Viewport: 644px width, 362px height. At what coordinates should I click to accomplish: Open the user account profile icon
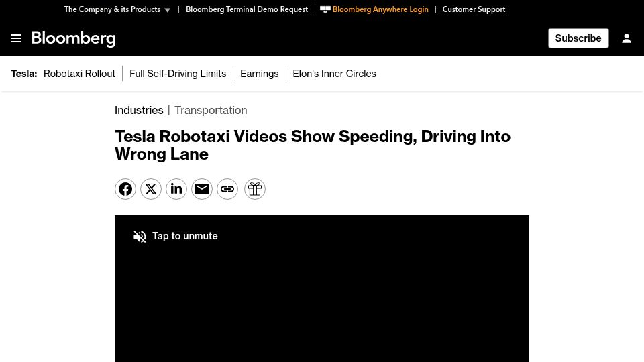pos(627,38)
